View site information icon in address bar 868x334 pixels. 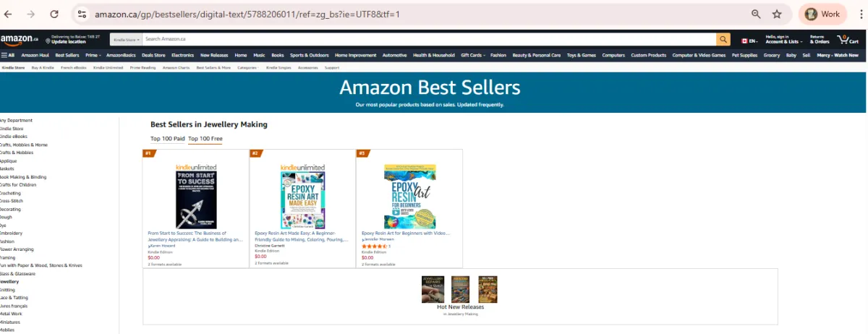point(82,14)
